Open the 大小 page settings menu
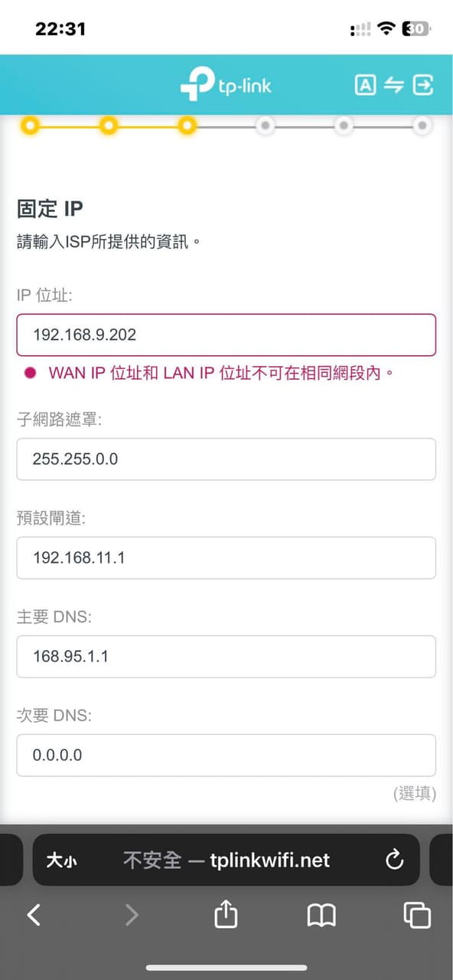This screenshot has width=453, height=980. 64,861
